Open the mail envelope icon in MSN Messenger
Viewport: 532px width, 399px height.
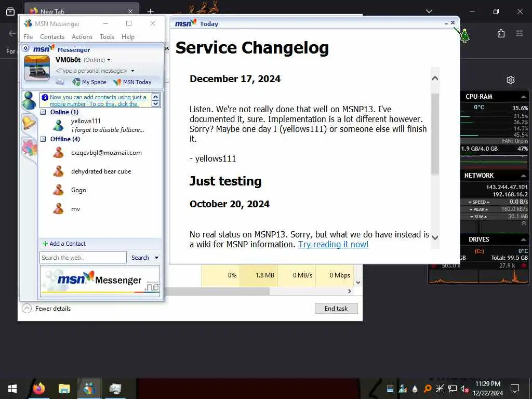(60, 82)
